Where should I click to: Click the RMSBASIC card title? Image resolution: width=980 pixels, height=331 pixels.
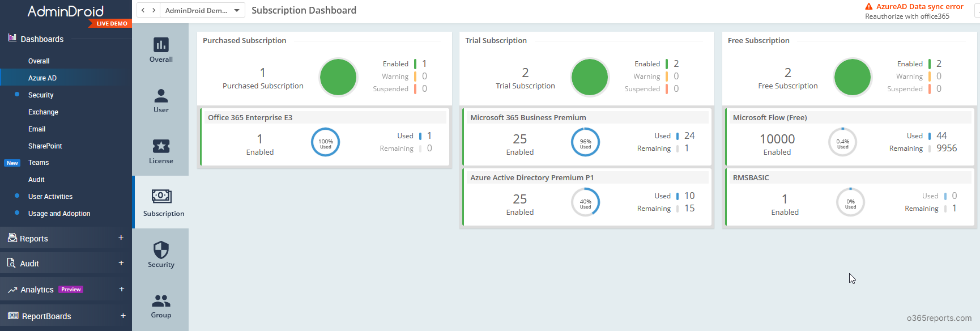(751, 178)
